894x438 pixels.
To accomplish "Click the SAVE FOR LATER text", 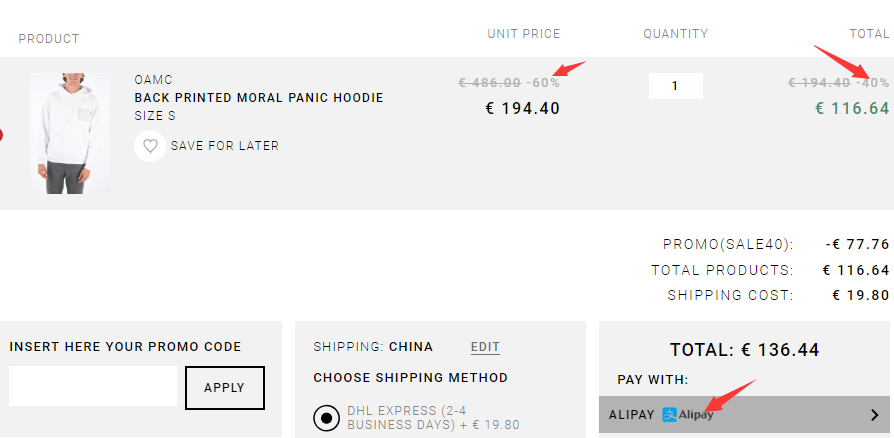I will (x=225, y=146).
